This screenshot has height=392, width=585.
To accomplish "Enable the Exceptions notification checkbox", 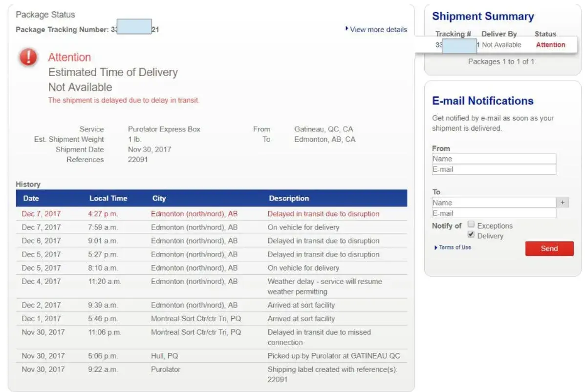I will [x=471, y=225].
